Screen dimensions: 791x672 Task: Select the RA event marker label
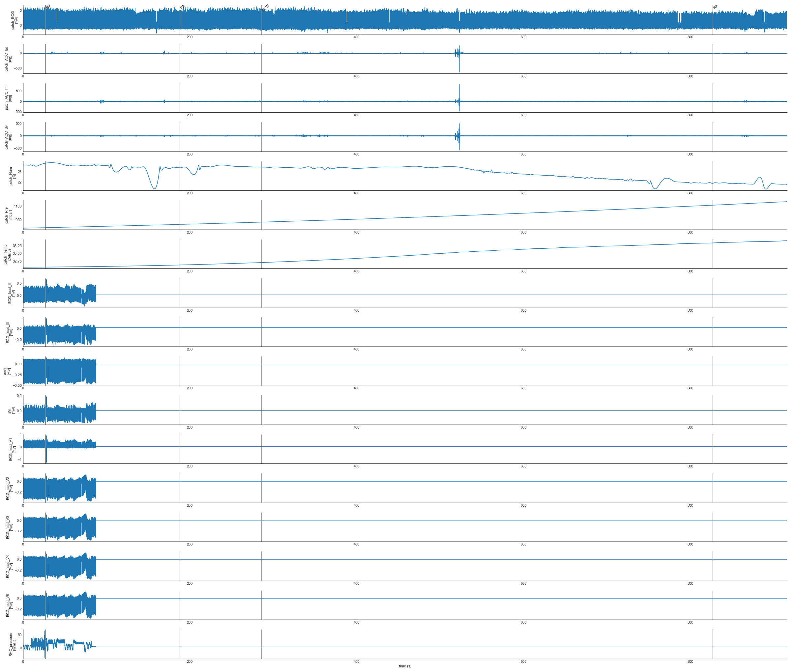click(715, 7)
